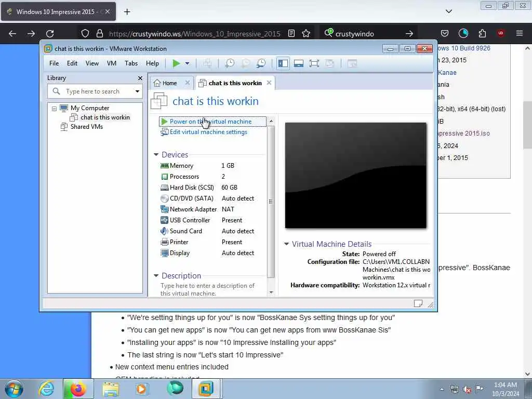This screenshot has height=399, width=532.
Task: Show hidden tray icons arrow
Action: [x=442, y=390]
